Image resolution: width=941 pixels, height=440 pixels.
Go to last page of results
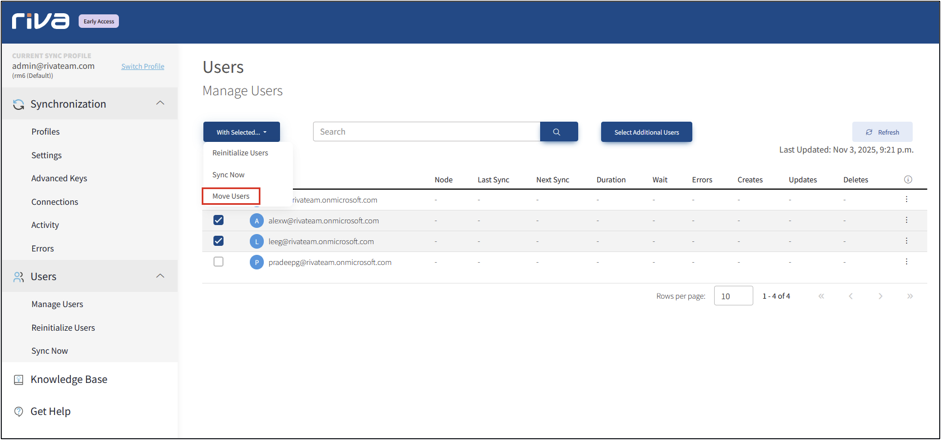(x=910, y=296)
